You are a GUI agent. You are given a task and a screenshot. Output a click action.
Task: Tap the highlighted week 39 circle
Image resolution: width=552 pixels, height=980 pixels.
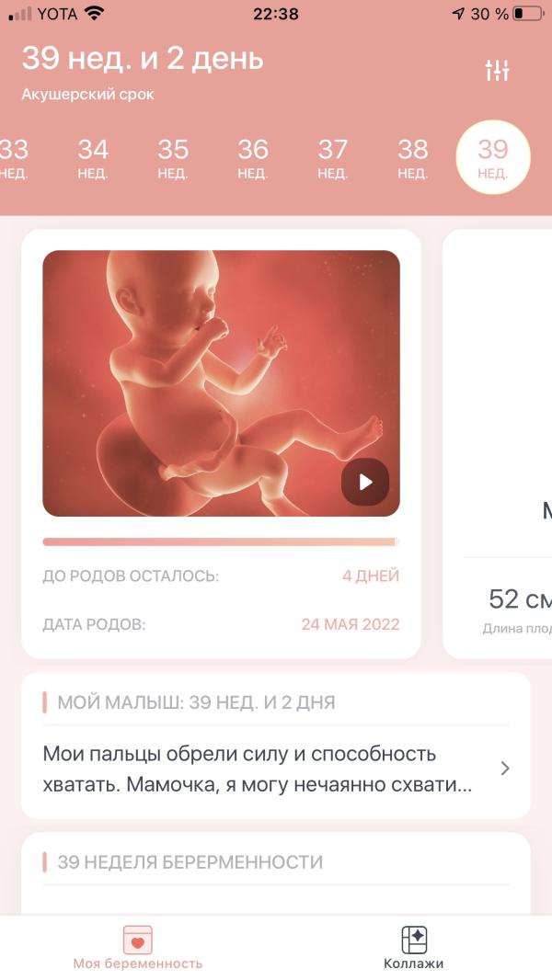point(493,157)
